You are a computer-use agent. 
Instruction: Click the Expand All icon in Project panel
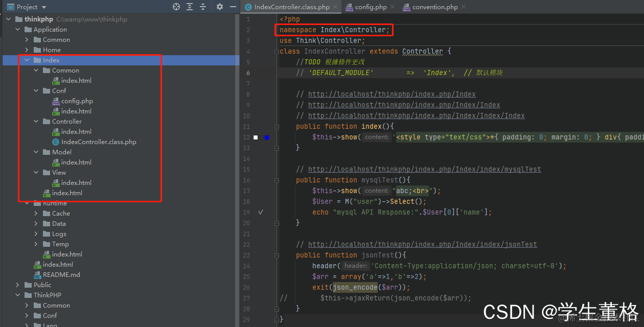click(190, 7)
